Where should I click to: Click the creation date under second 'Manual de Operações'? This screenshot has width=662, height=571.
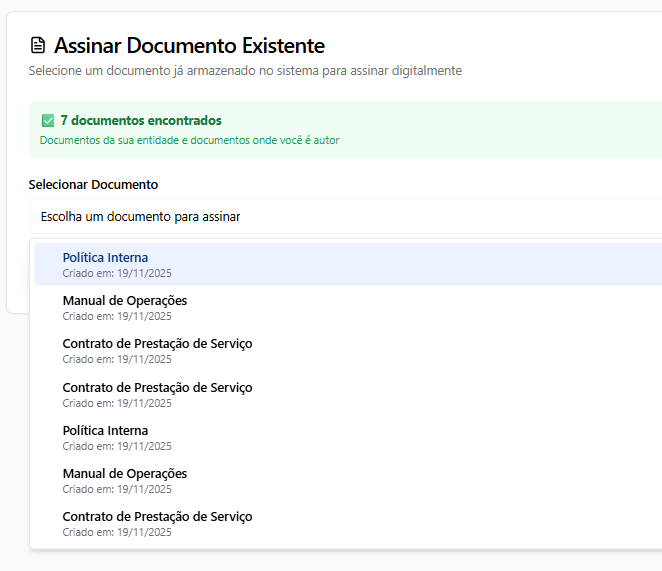tap(117, 489)
